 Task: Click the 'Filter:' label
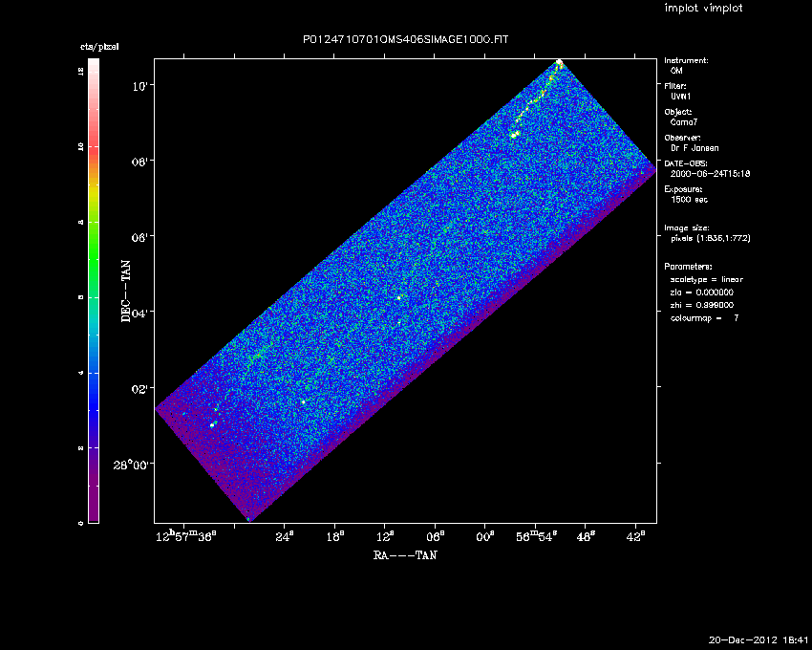pyautogui.click(x=675, y=86)
